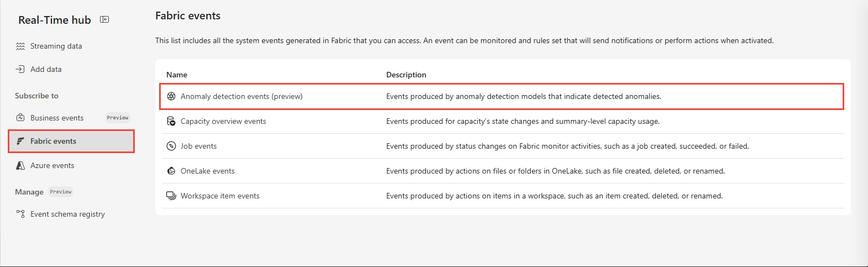Click the anomaly detection models description text
This screenshot has height=267, width=868.
click(x=524, y=96)
